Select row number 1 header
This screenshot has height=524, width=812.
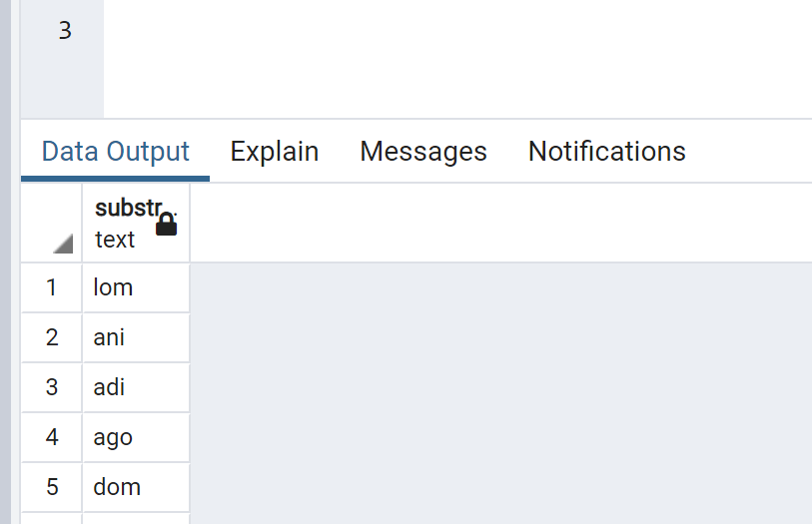point(51,287)
